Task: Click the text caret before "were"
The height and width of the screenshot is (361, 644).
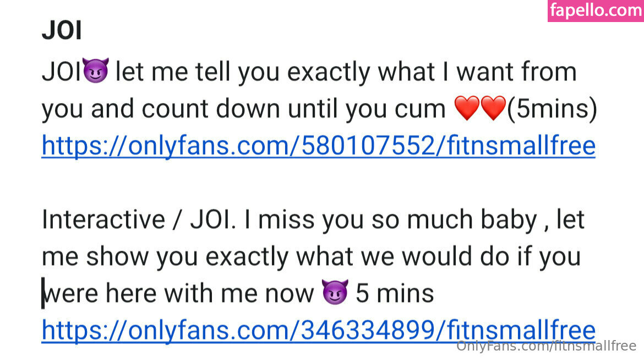Action: tap(43, 293)
